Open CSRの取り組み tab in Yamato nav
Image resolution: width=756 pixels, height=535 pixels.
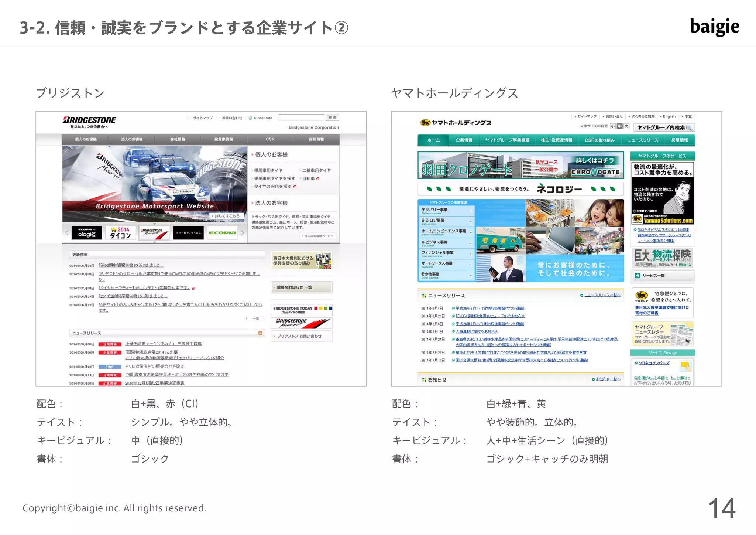[x=599, y=140]
